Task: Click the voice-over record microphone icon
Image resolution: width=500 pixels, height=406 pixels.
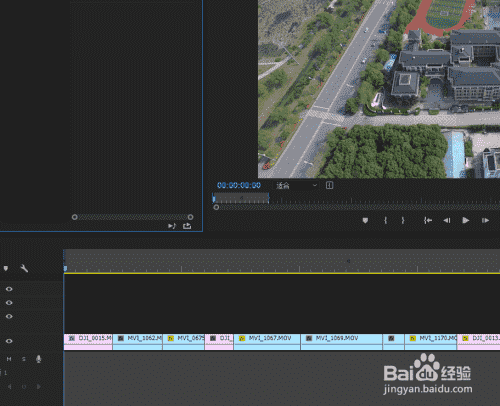Action: point(39,359)
